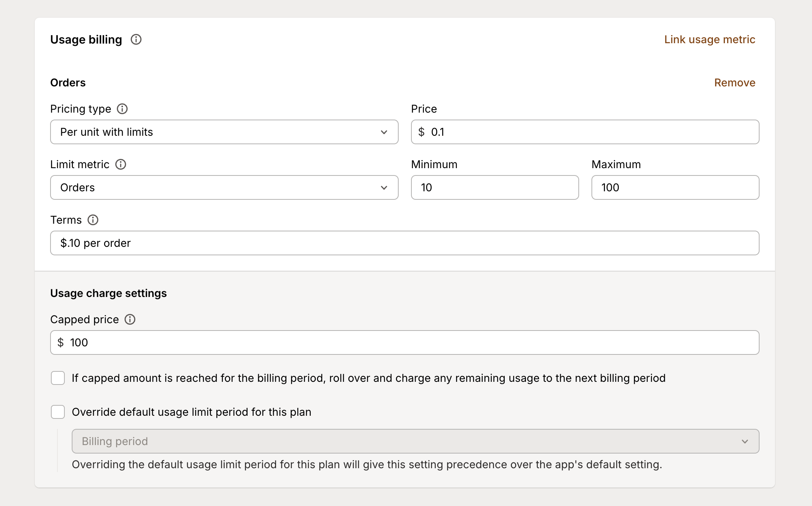Viewport: 812px width, 506px height.
Task: Click the chevron on the Pricing type selector
Action: click(x=384, y=132)
